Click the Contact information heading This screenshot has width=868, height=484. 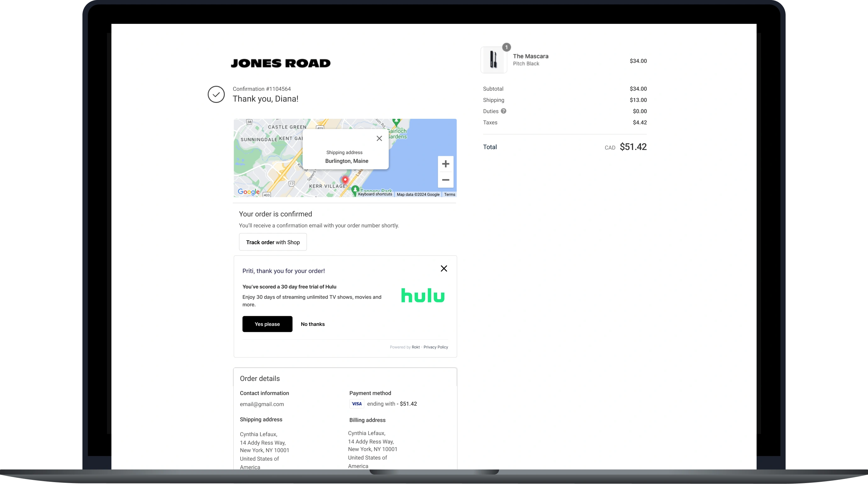264,393
